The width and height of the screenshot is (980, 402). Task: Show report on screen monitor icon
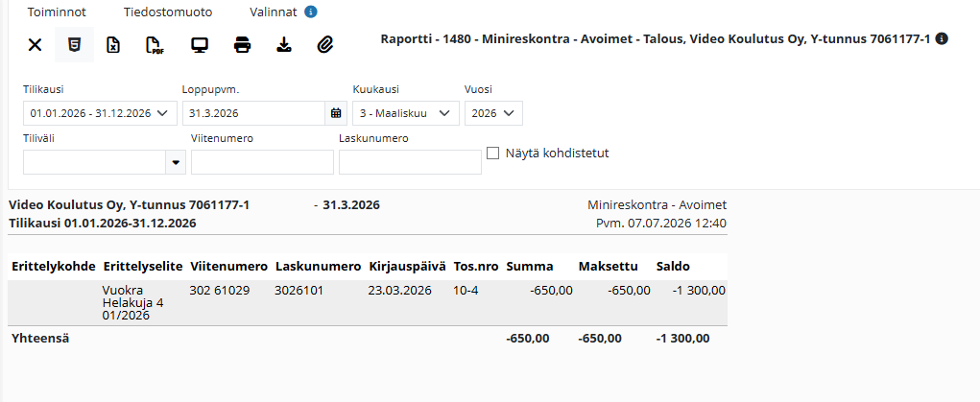click(200, 45)
